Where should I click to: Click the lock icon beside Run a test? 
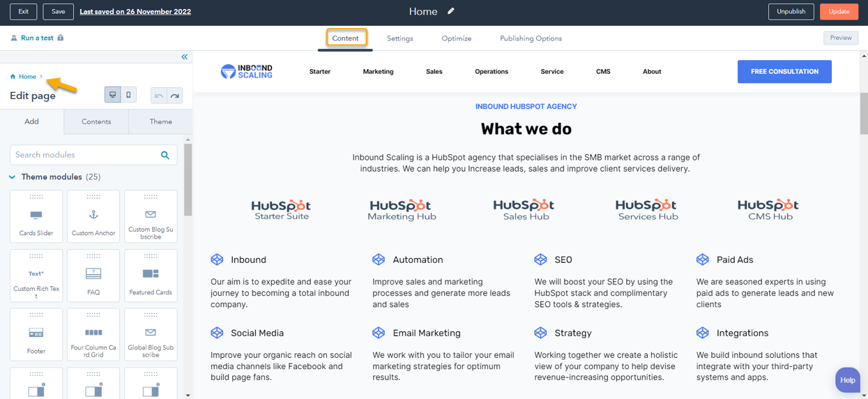point(61,38)
